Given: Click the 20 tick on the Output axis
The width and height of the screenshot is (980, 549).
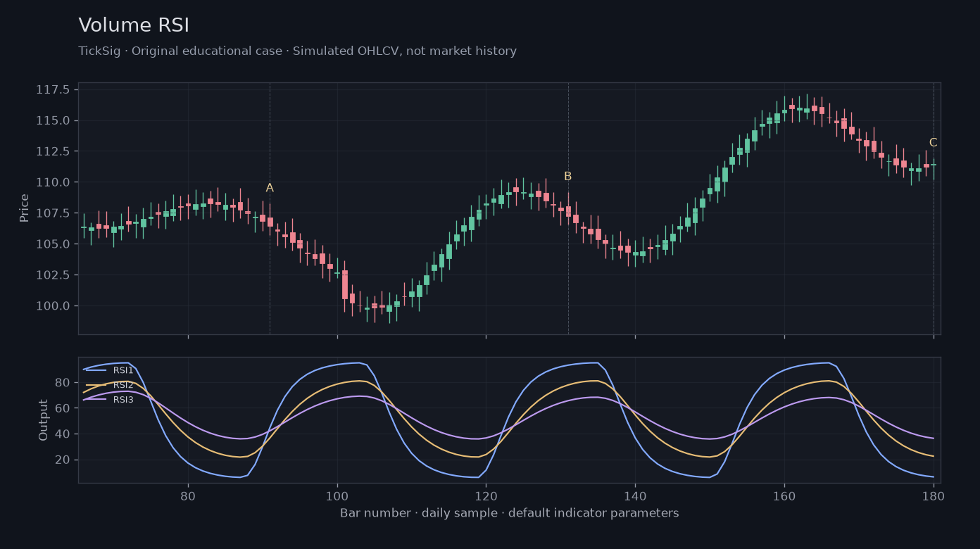Looking at the screenshot, I should 63,460.
